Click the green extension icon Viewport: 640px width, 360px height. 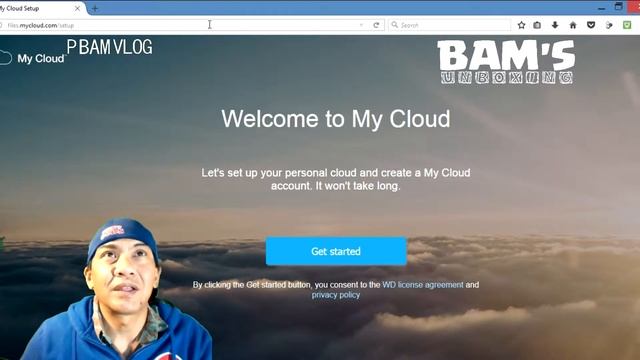[627, 25]
